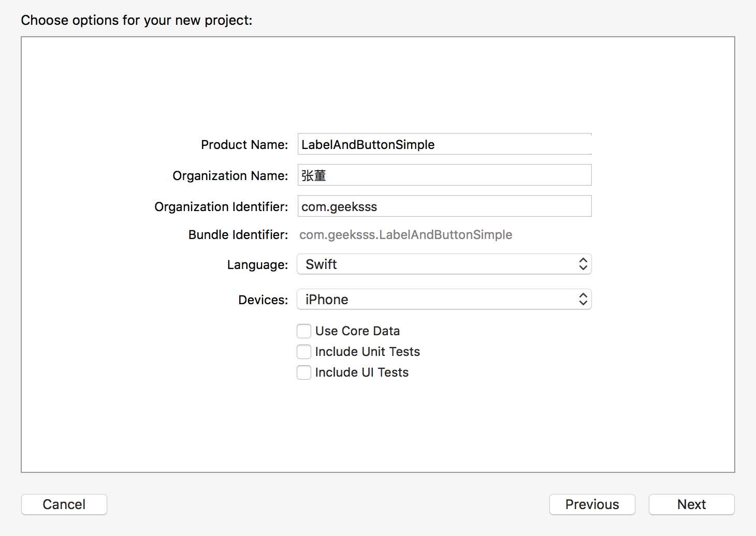756x536 pixels.
Task: Click the "Choose options for your new project" heading
Action: tap(137, 20)
